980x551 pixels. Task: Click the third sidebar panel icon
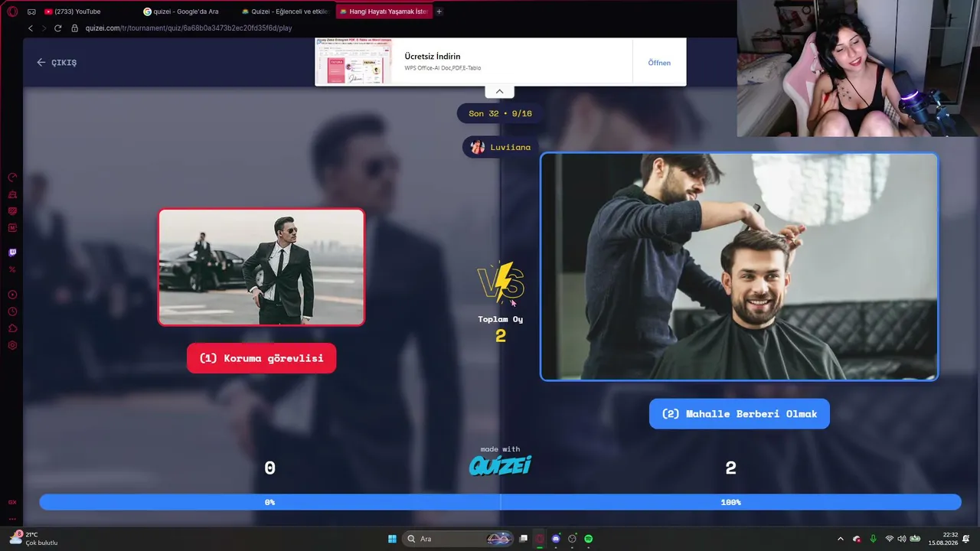(x=12, y=211)
